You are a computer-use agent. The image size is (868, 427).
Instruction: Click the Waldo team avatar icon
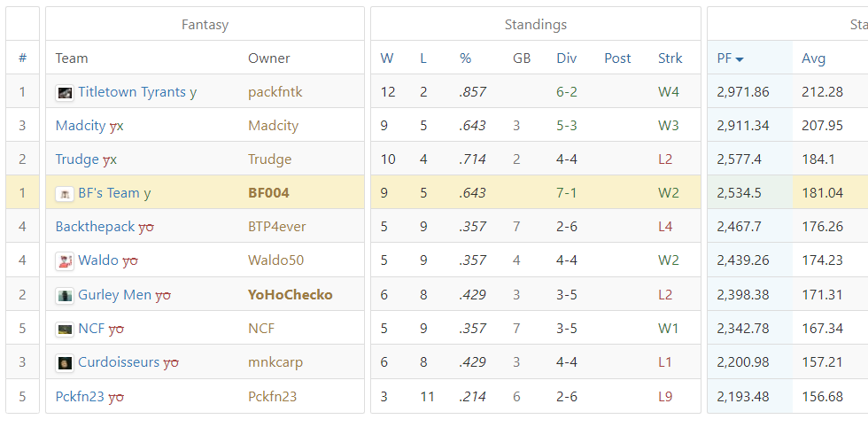click(x=65, y=260)
